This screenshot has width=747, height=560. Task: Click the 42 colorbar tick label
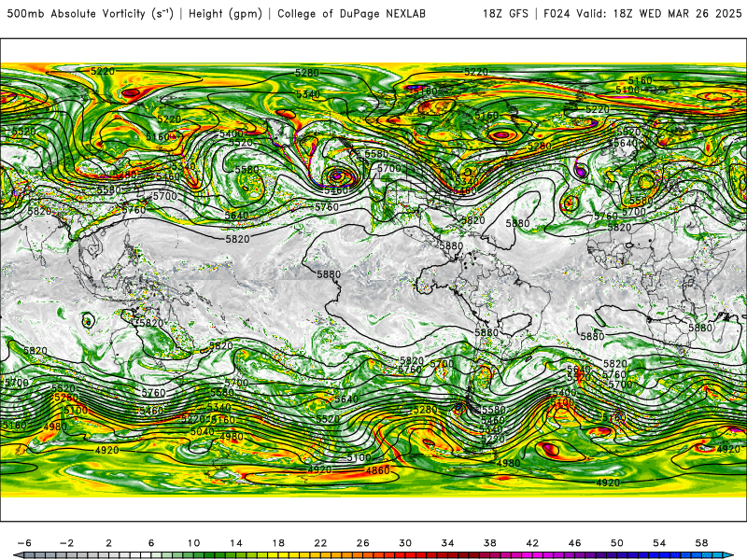click(532, 543)
